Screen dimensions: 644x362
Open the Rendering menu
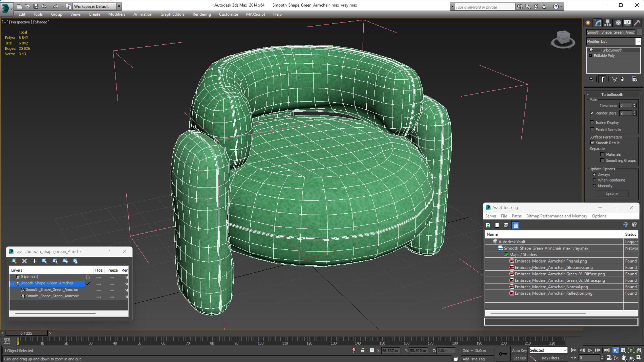point(202,14)
